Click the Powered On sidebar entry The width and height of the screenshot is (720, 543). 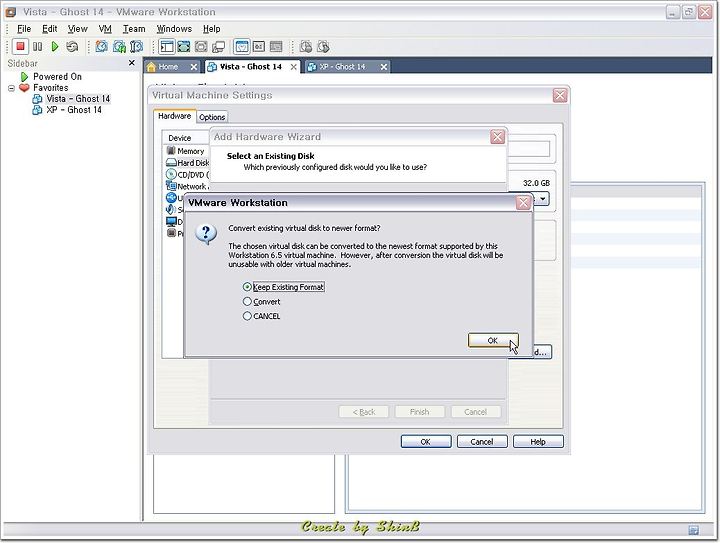pos(57,77)
